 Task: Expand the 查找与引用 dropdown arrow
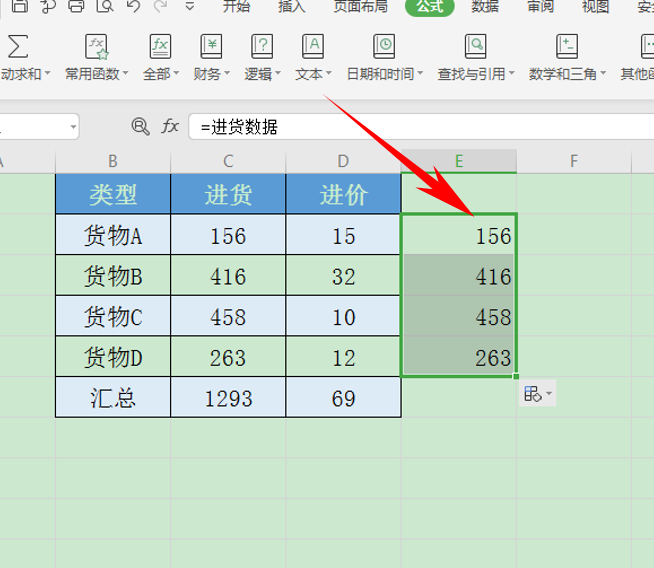coord(512,73)
